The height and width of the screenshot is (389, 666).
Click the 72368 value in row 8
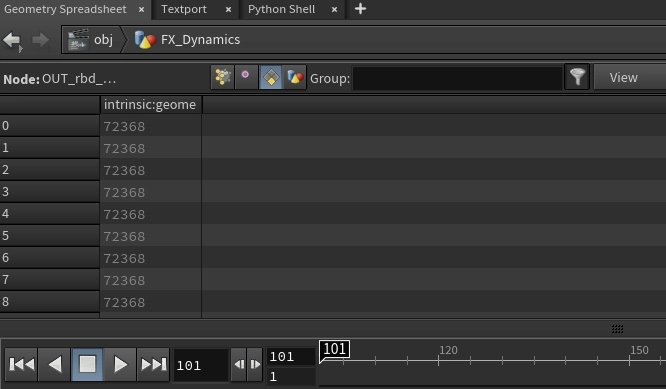[124, 302]
